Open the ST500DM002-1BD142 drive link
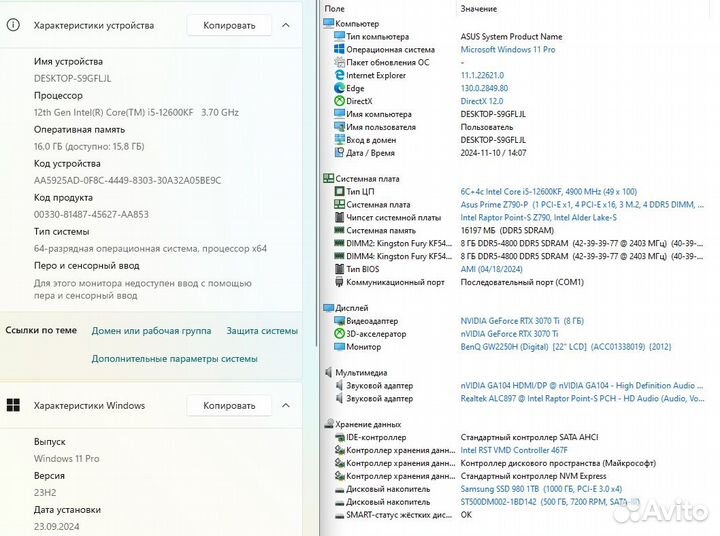720x536 pixels. click(x=550, y=502)
